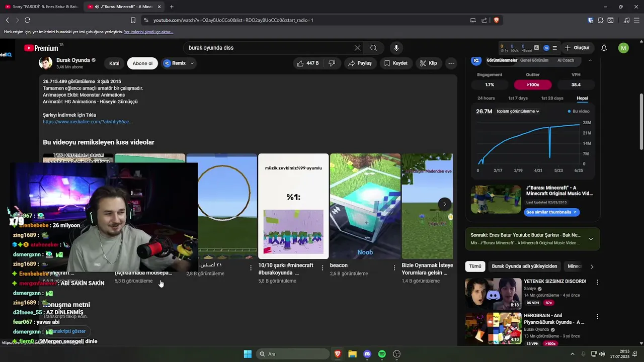Open See similar thumbnails link
644x362 pixels.
(x=551, y=212)
